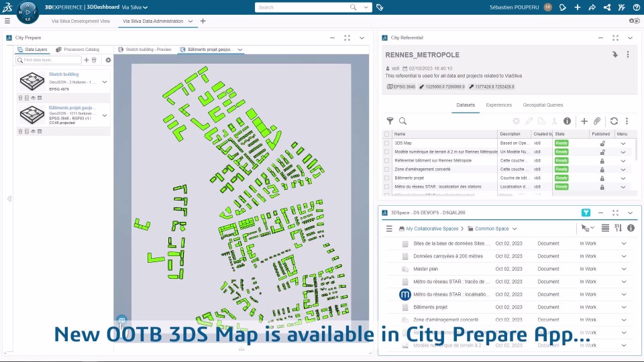The image size is (644, 362).
Task: Open RENNES_METROPOLE more-options menu
Action: 628,54
